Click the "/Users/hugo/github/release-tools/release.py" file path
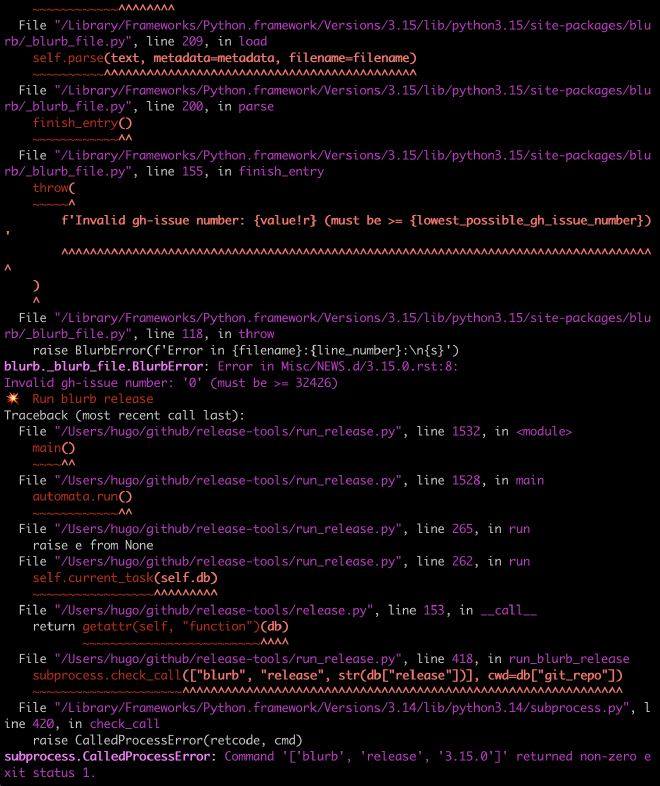The image size is (660, 786). pyautogui.click(x=214, y=611)
